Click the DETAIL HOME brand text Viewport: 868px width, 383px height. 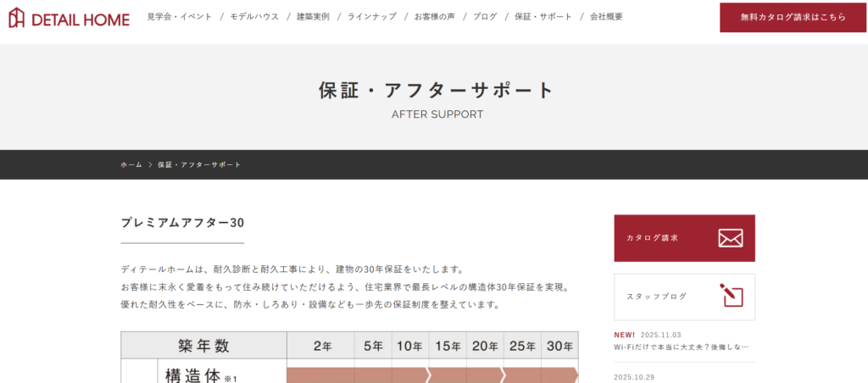click(x=81, y=18)
